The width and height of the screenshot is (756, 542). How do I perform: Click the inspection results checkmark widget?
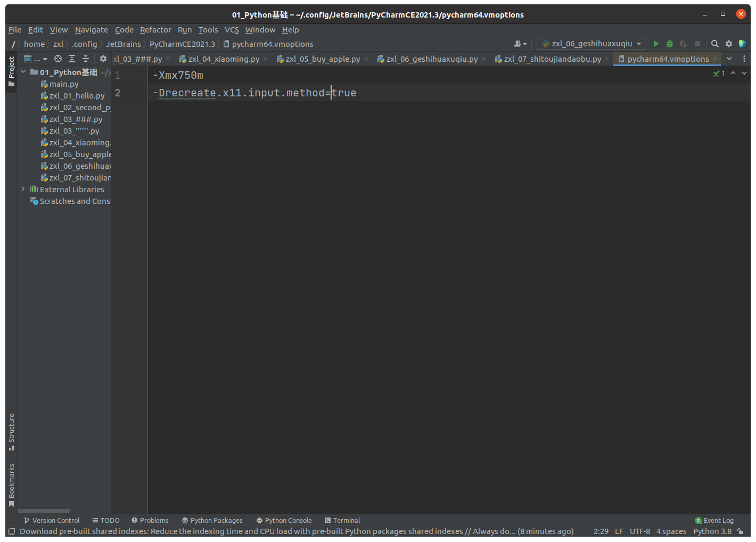(719, 73)
